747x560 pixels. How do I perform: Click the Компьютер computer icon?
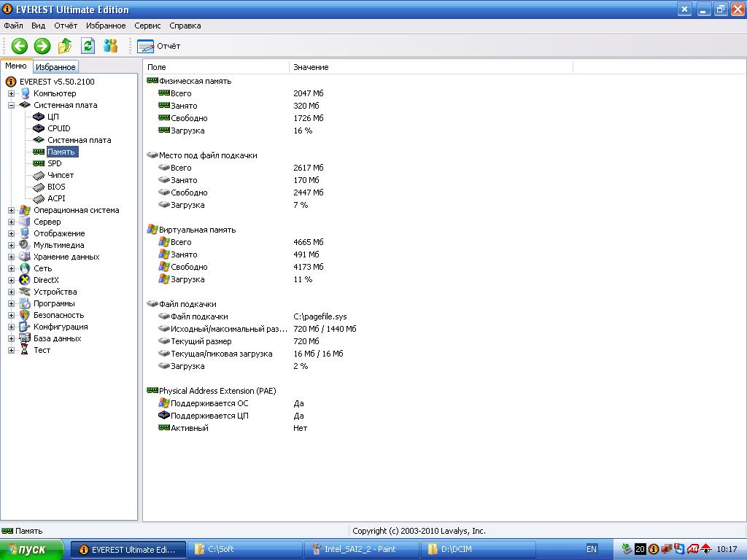pos(25,94)
